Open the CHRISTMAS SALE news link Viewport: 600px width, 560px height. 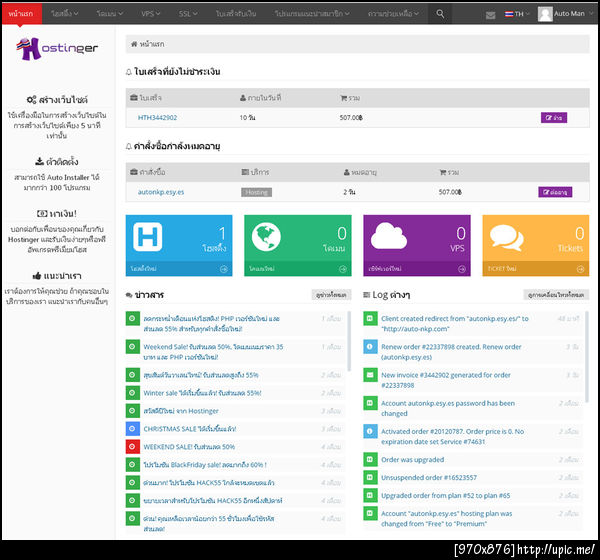(x=190, y=429)
